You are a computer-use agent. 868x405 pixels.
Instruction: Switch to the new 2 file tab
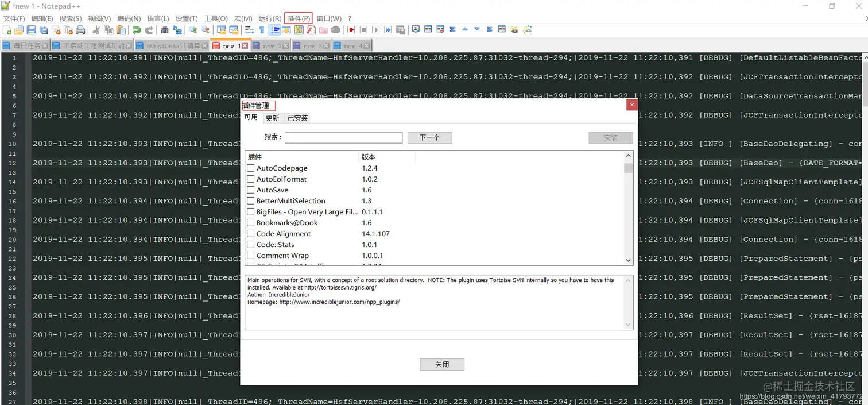click(x=272, y=45)
